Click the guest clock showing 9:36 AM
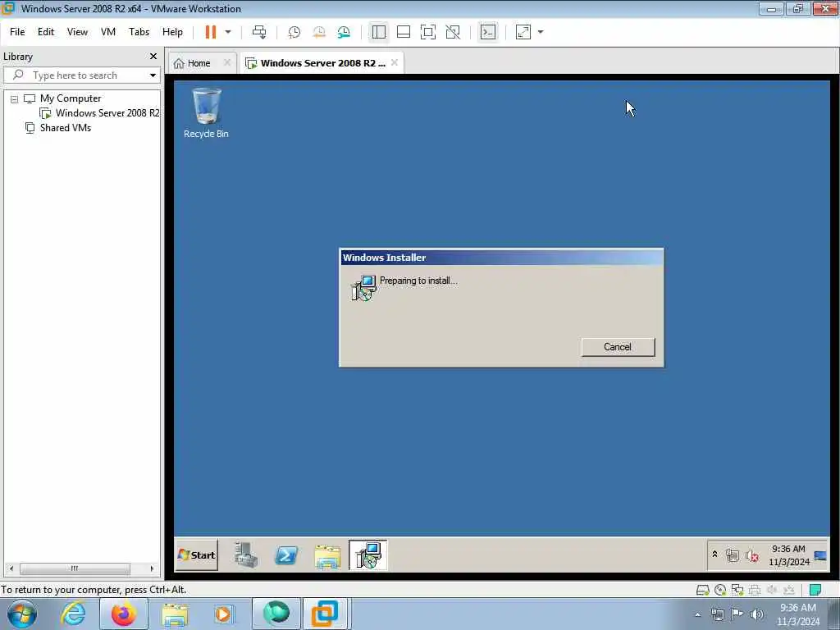This screenshot has width=840, height=630. [788, 555]
